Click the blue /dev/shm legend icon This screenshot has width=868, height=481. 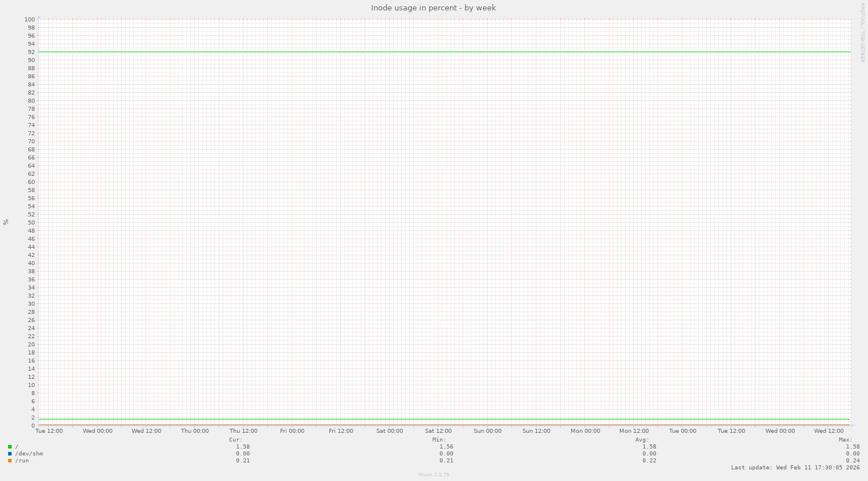click(x=9, y=454)
